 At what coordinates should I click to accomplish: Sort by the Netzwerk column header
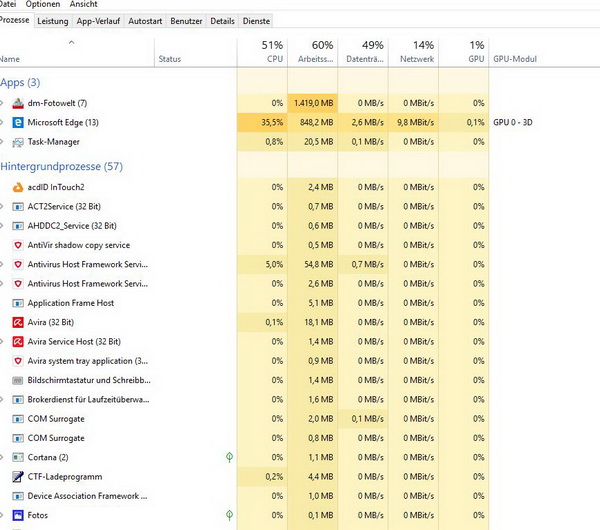coord(416,52)
